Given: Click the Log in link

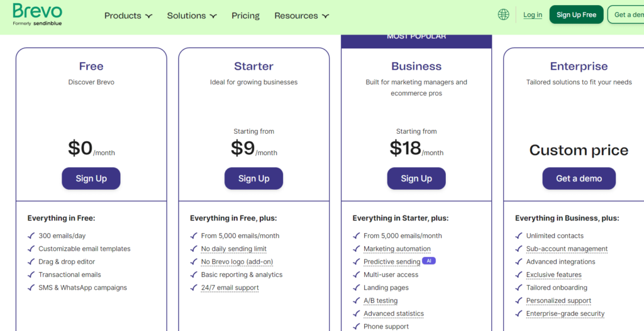Looking at the screenshot, I should 533,15.
